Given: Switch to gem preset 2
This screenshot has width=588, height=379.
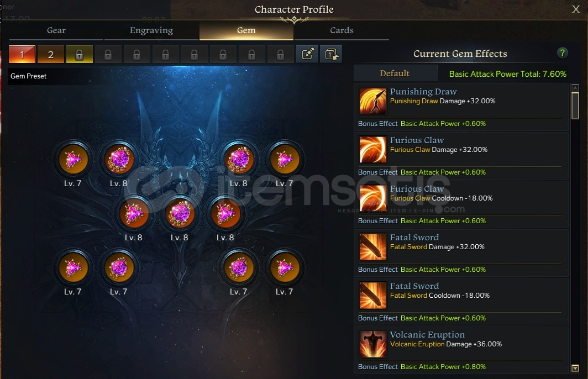Looking at the screenshot, I should click(51, 54).
